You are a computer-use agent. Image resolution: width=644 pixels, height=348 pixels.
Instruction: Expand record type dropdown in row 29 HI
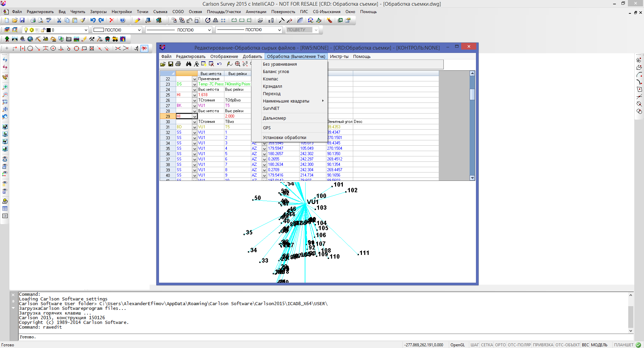[195, 117]
